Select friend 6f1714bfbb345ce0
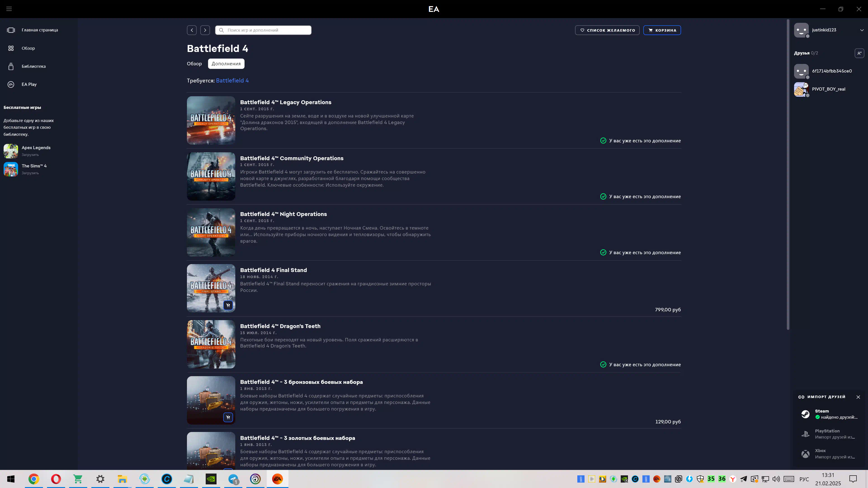 pyautogui.click(x=829, y=71)
